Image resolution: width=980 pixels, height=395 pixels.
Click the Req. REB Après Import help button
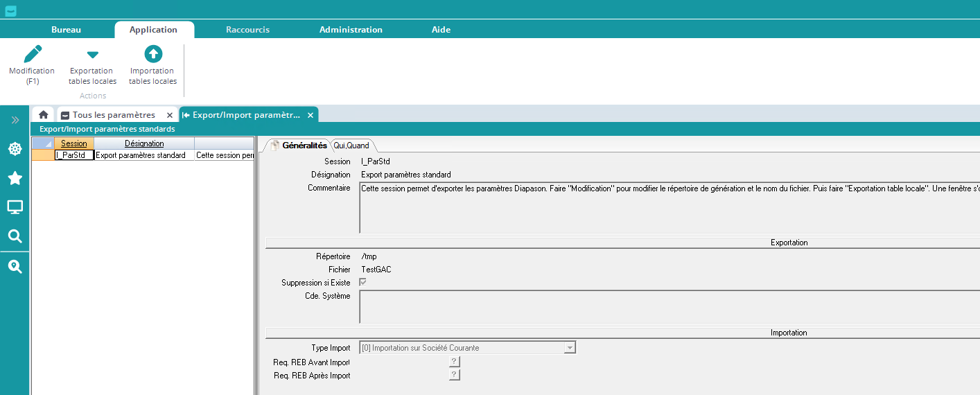point(454,375)
